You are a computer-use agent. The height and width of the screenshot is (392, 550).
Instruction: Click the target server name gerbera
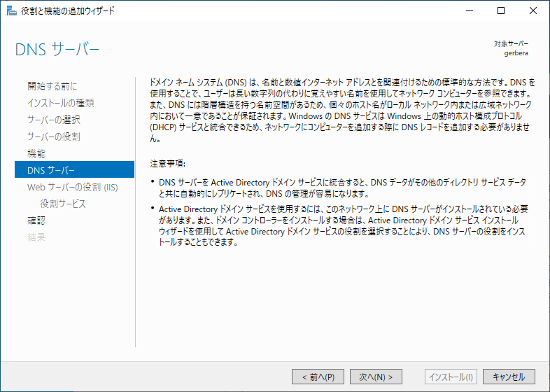click(x=516, y=53)
